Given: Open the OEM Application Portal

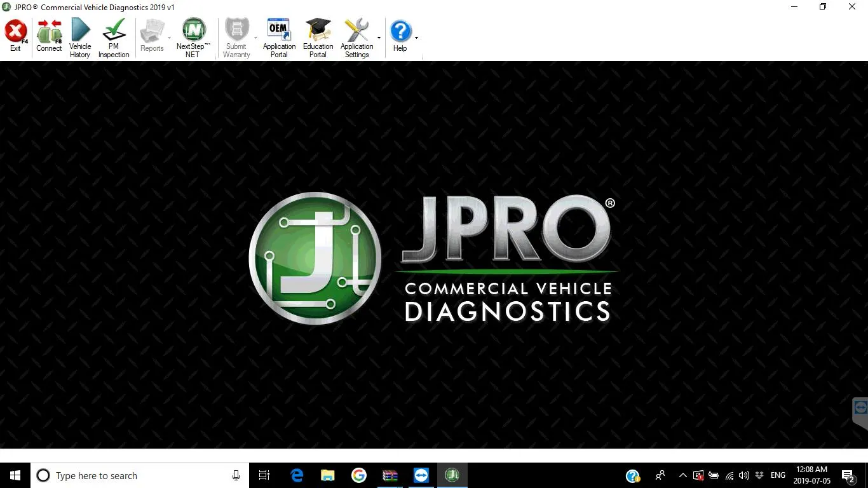Looking at the screenshot, I should click(279, 38).
